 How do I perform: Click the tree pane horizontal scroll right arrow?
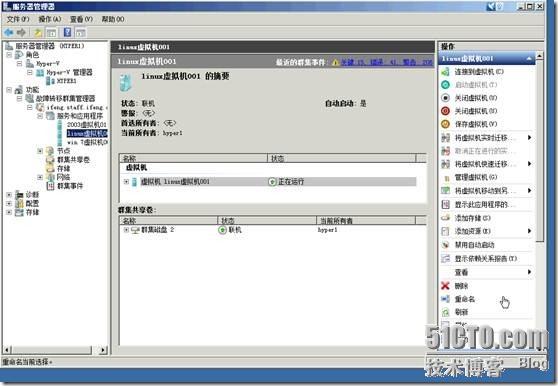pyautogui.click(x=103, y=350)
